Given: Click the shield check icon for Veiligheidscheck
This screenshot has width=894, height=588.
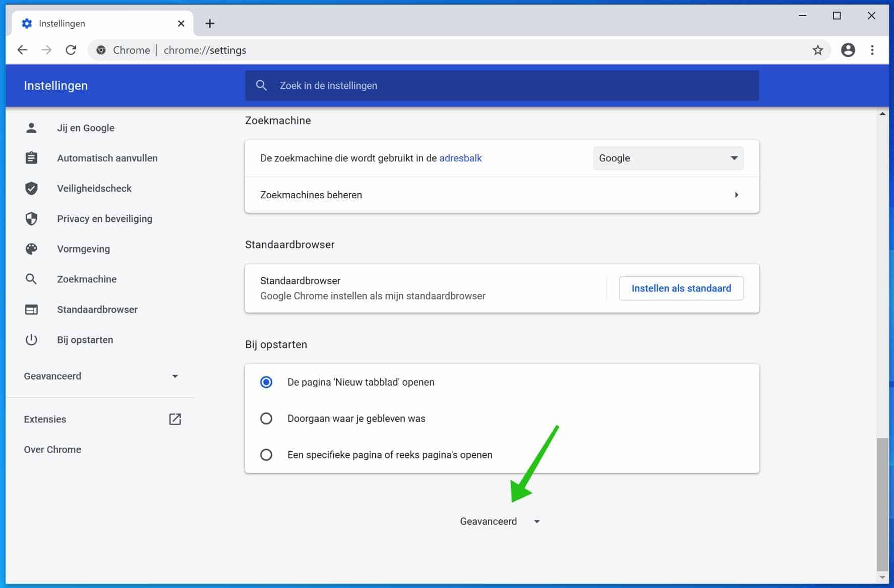Looking at the screenshot, I should (x=31, y=189).
